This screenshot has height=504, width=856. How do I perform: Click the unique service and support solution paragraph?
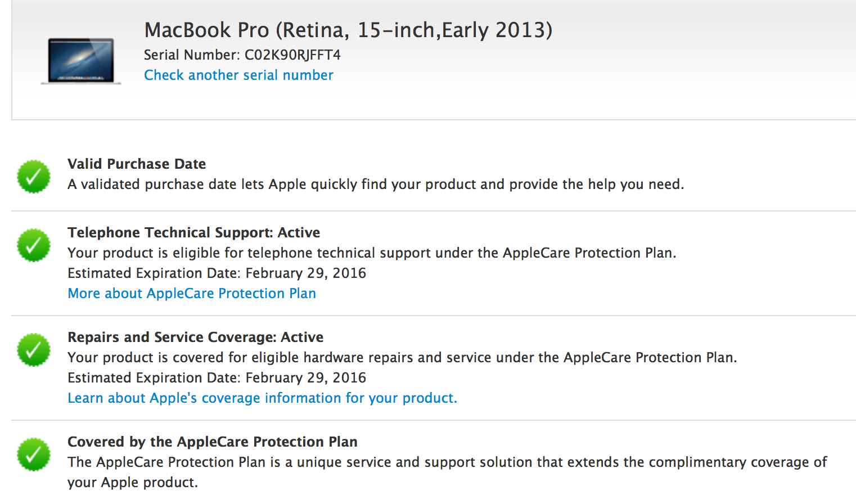tap(447, 472)
